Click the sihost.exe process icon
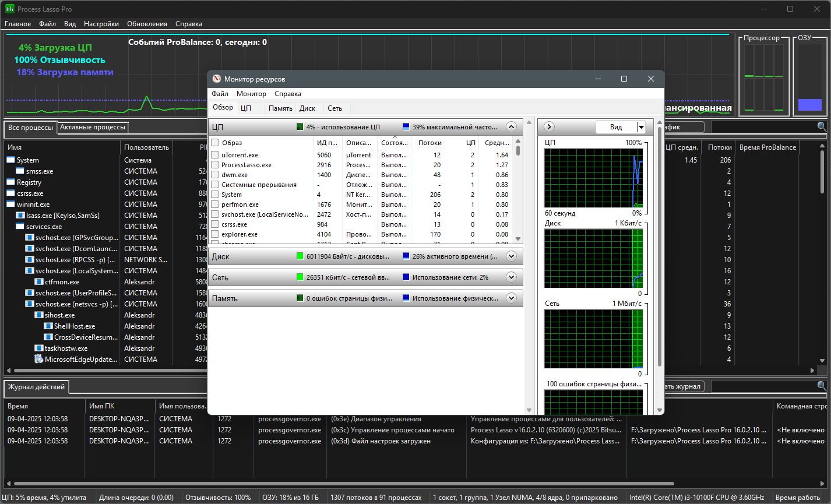Image resolution: width=831 pixels, height=504 pixels. coord(38,315)
